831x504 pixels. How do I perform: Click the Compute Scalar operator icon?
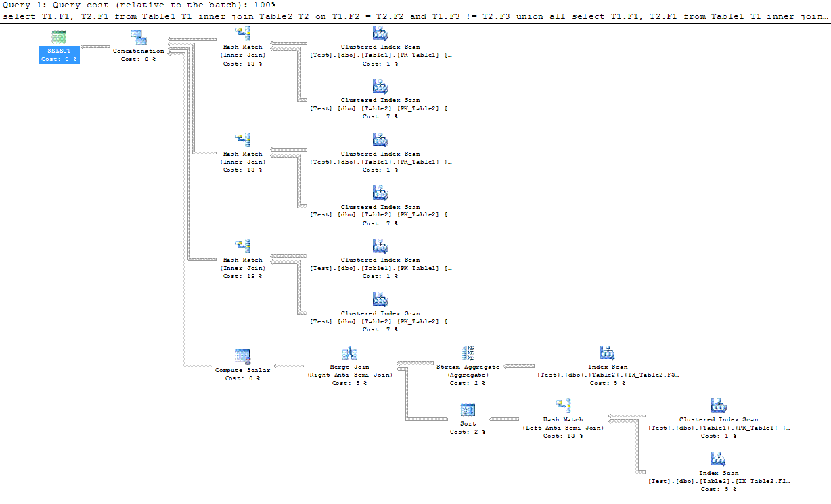click(242, 356)
